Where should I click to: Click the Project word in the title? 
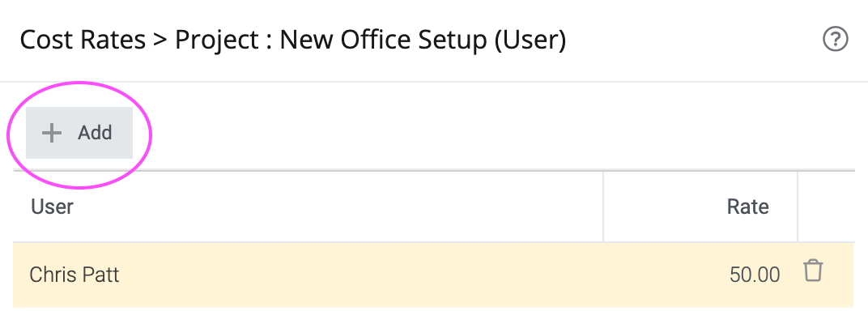coord(216,40)
